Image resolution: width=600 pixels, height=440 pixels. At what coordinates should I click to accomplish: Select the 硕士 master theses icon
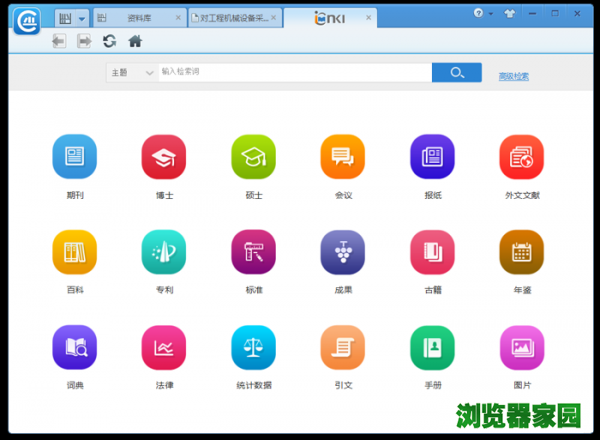pos(253,157)
